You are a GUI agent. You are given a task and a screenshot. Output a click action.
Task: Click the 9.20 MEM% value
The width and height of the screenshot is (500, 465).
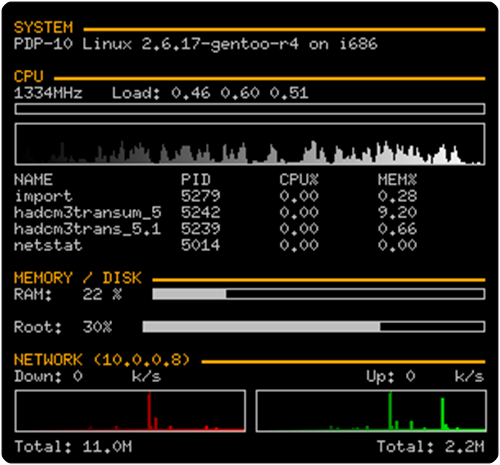click(397, 212)
